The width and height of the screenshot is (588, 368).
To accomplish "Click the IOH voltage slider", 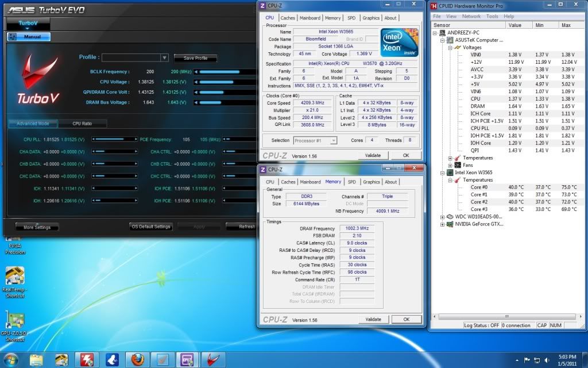I will 115,201.
